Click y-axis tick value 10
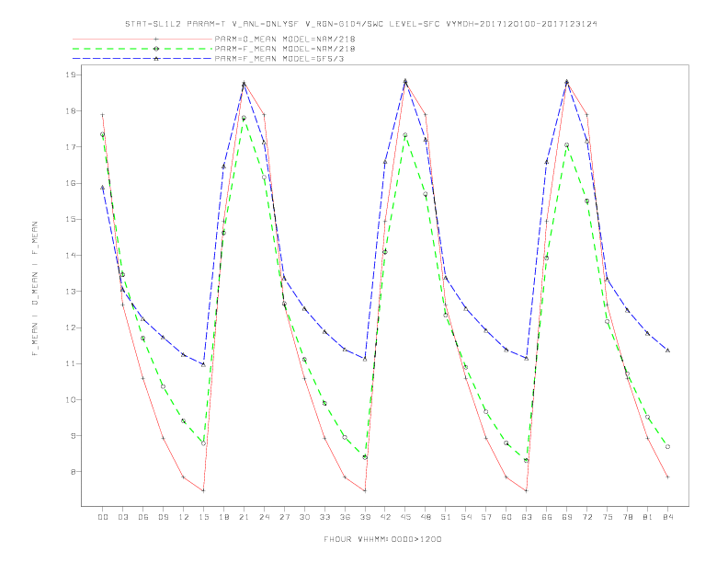Image resolution: width=728 pixels, height=563 pixels. (72, 399)
